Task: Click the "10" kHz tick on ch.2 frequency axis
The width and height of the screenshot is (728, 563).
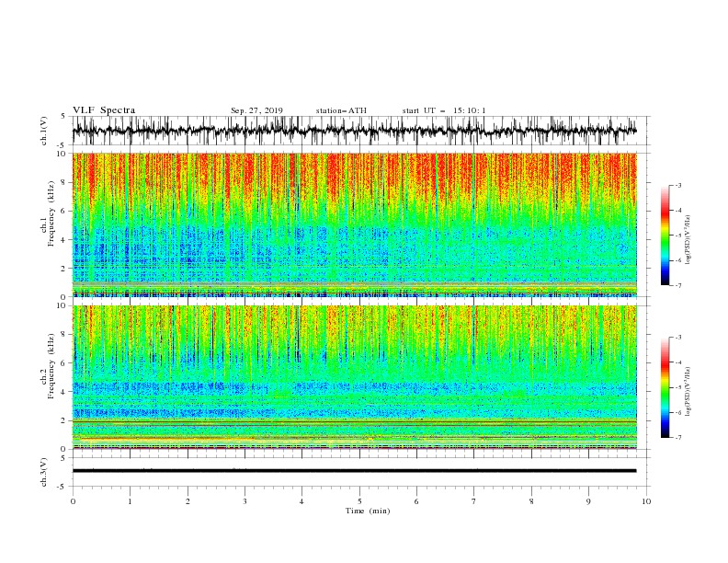Action: coord(63,305)
